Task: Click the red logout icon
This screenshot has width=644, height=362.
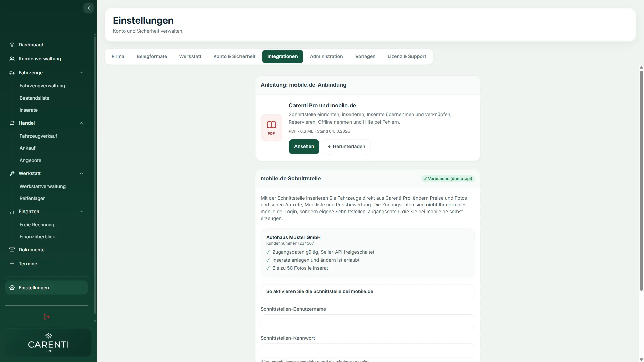Action: 47,317
